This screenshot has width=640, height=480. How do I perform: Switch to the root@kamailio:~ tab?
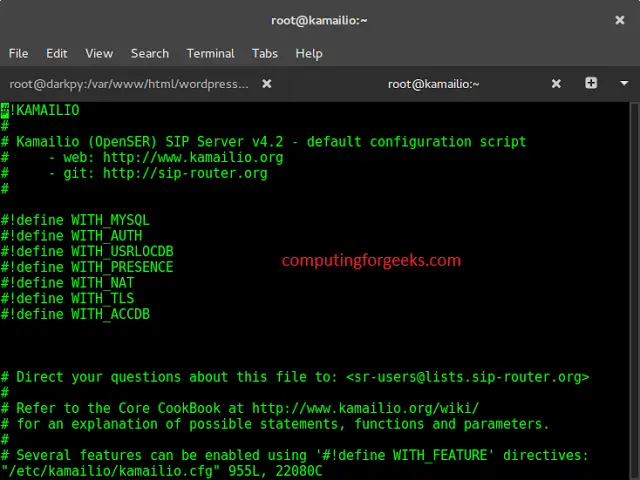click(x=433, y=84)
